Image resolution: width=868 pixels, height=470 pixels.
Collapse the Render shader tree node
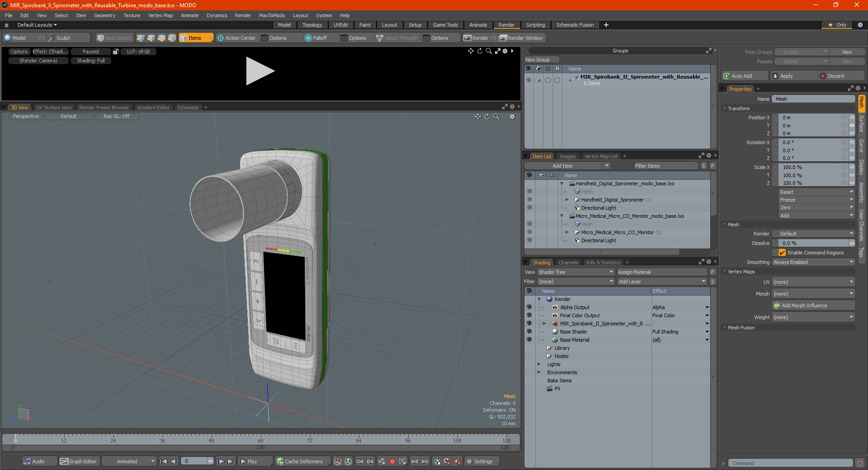click(539, 299)
